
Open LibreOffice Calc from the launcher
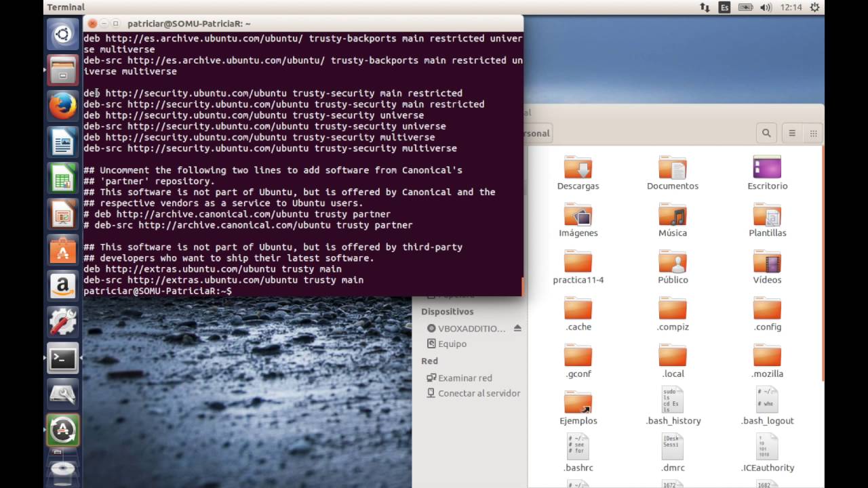(x=62, y=179)
